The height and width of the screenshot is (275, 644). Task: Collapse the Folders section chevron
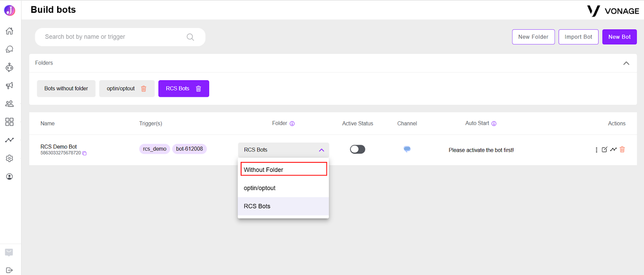pyautogui.click(x=626, y=63)
